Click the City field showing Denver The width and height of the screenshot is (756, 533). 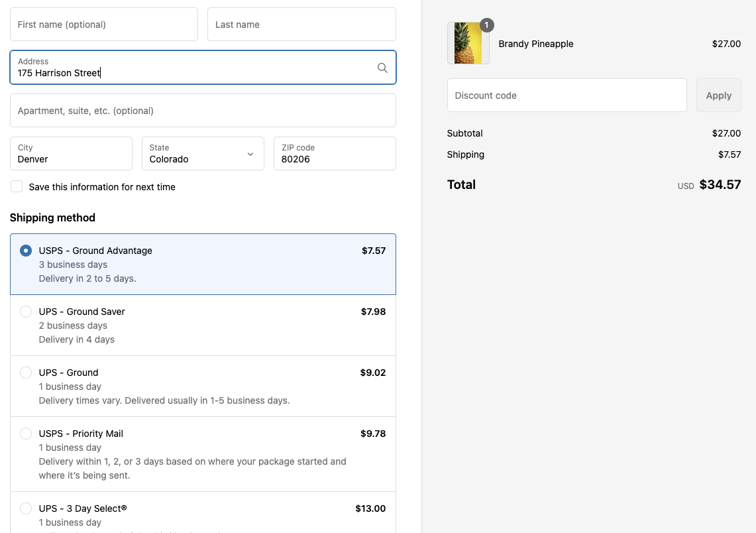pyautogui.click(x=71, y=153)
